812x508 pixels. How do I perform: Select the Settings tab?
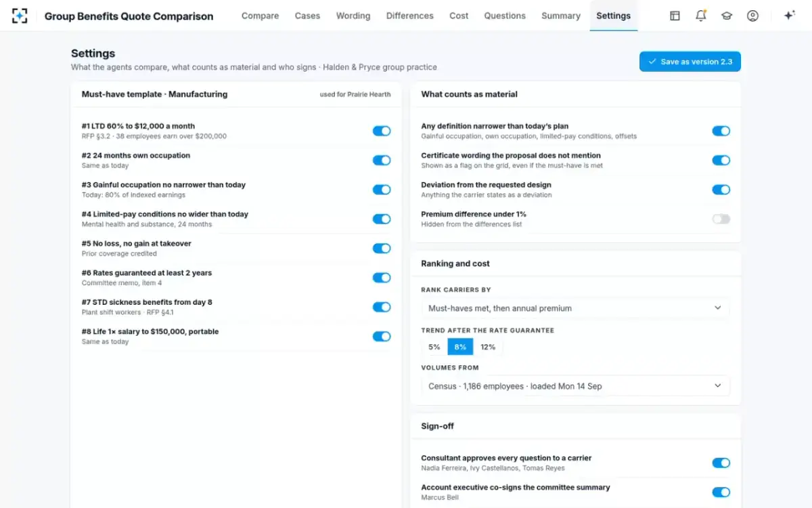point(614,16)
